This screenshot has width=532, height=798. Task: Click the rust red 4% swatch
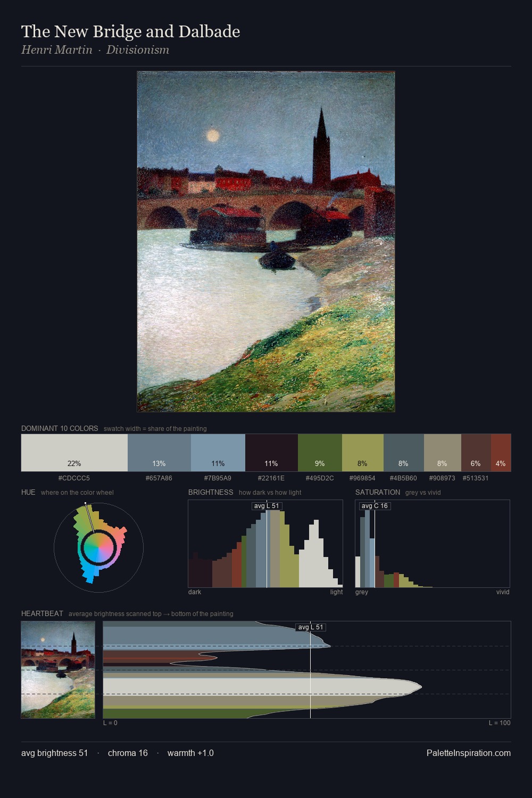501,453
